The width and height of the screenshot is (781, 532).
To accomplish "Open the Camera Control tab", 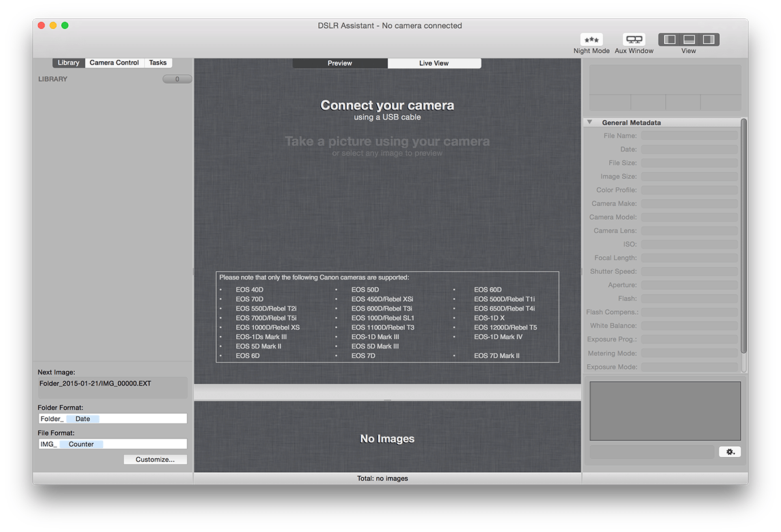I will [115, 63].
